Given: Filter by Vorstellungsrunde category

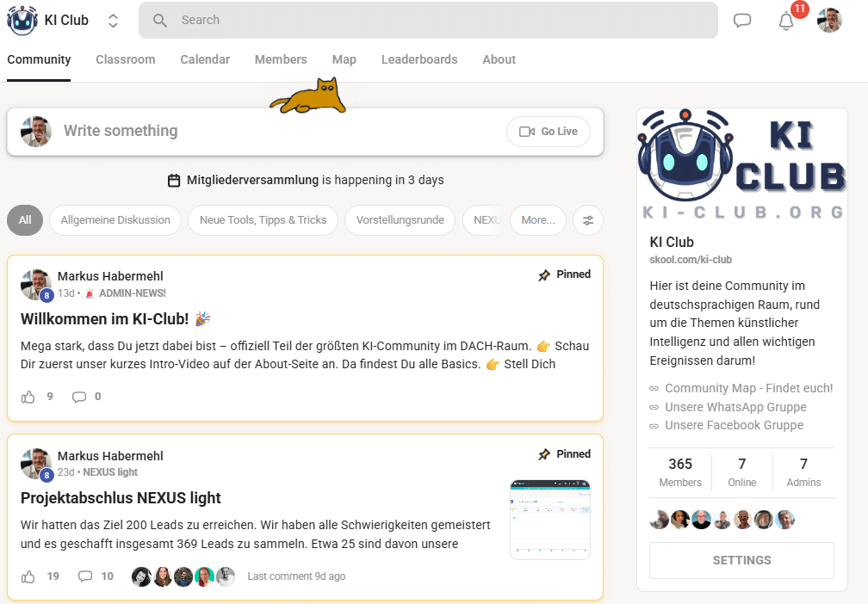Looking at the screenshot, I should point(400,220).
